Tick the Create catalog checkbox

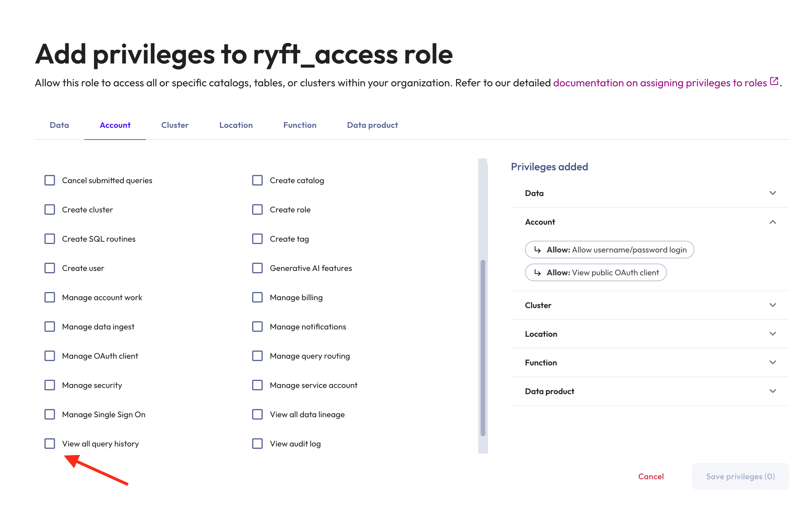(257, 180)
